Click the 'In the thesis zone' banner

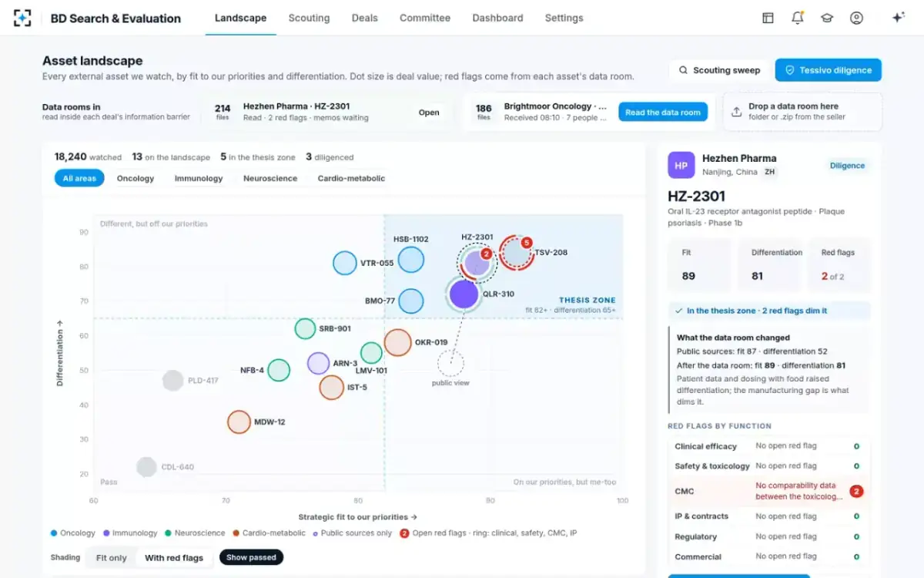click(x=768, y=311)
